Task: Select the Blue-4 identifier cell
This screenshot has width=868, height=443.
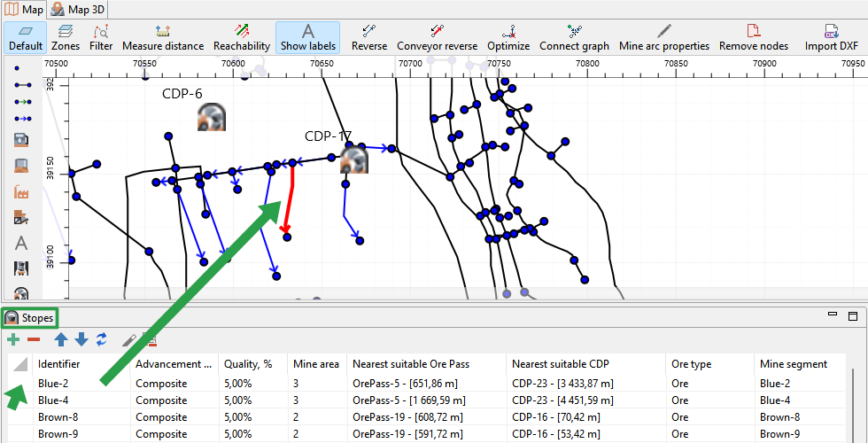Action: (x=81, y=400)
